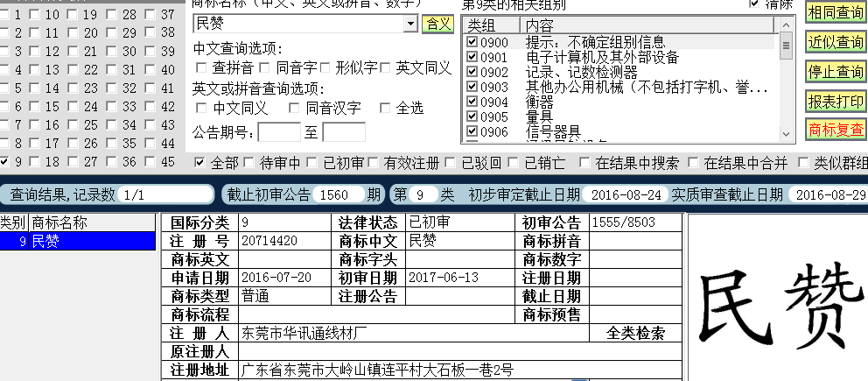The width and height of the screenshot is (868, 381).
Task: Open the trademark name dropdown arrow
Action: [410, 24]
